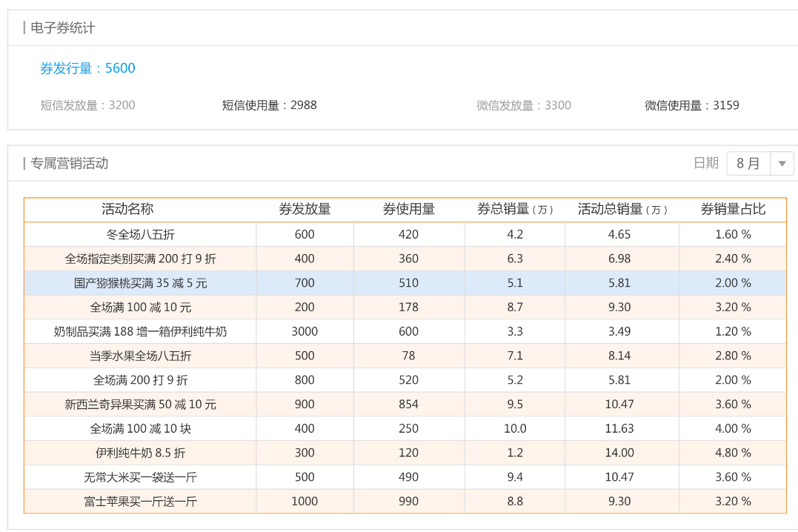Click 券使用量 value 990
Image resolution: width=798 pixels, height=532 pixels.
click(x=409, y=502)
